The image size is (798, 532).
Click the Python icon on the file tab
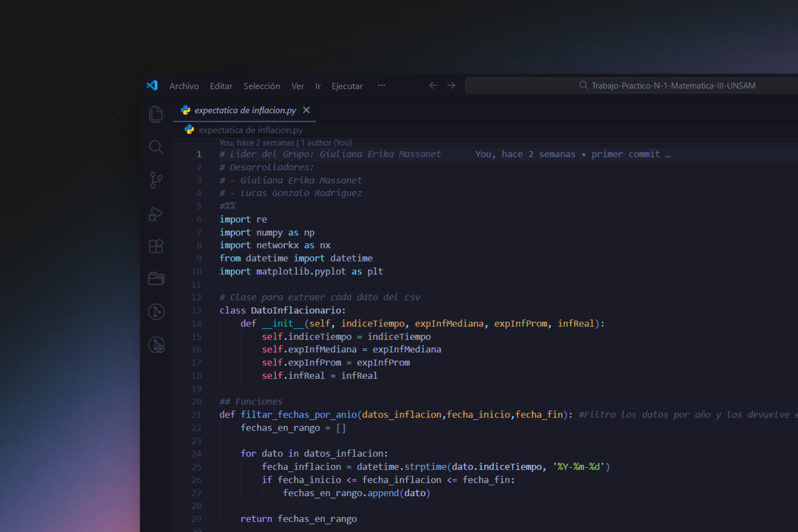click(185, 110)
